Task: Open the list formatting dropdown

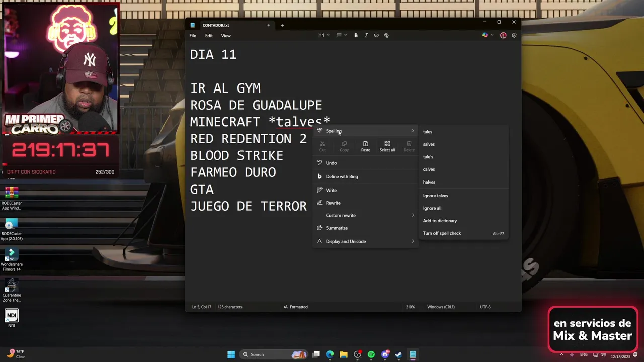Action: pyautogui.click(x=342, y=35)
